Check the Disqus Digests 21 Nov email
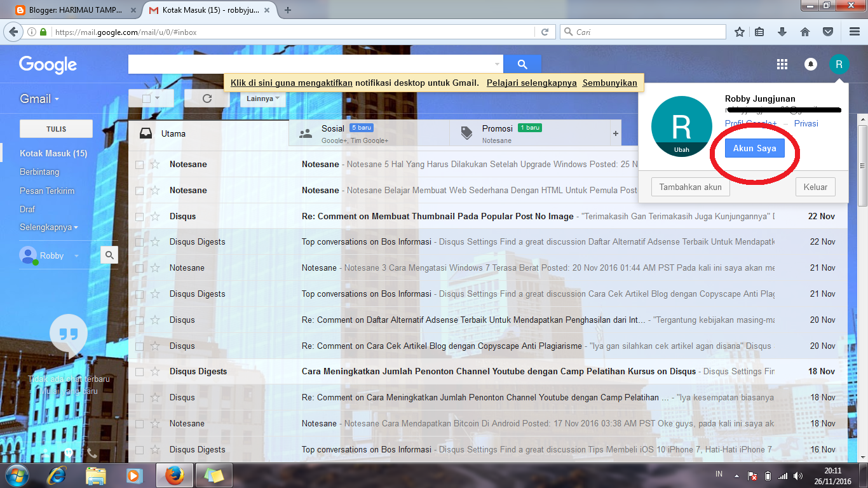Screen dimensions: 868x488 tap(139, 294)
